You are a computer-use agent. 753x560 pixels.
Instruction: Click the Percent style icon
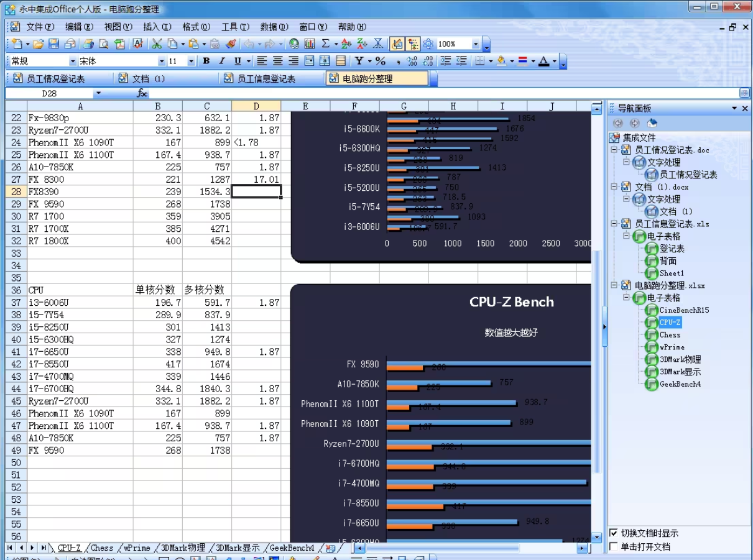[381, 61]
